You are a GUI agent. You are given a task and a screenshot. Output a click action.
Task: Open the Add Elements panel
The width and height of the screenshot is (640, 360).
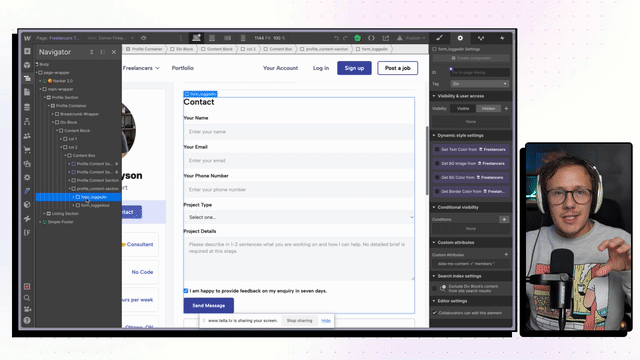coord(27,51)
